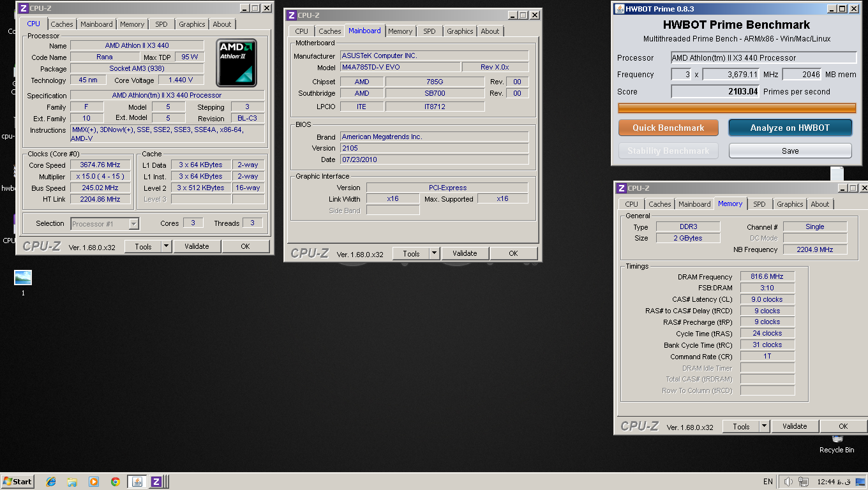Click OK in the Mainboard window
Viewport: 868px width, 490px height.
(x=513, y=253)
